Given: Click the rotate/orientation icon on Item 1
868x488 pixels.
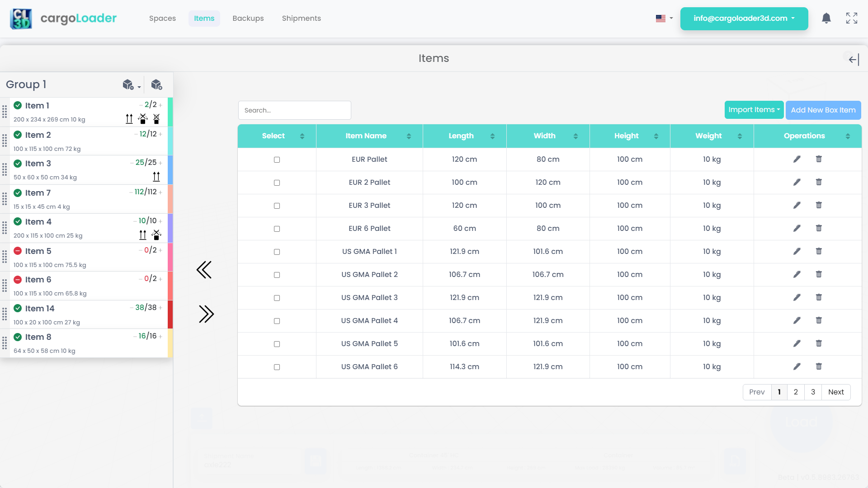Looking at the screenshot, I should click(143, 118).
